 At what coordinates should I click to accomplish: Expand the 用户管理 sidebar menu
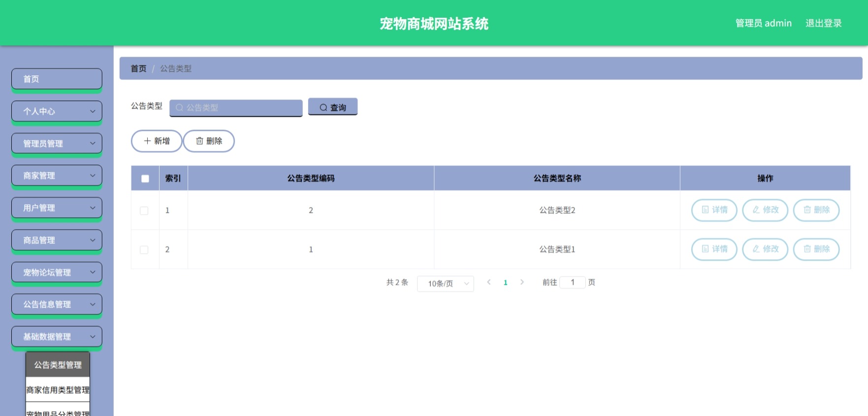coord(57,208)
